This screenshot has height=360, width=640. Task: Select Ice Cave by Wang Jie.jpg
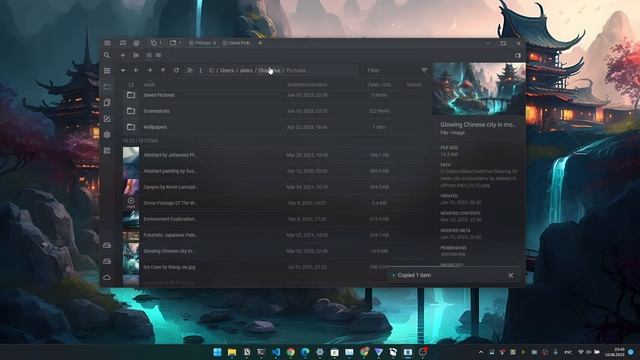(274, 267)
